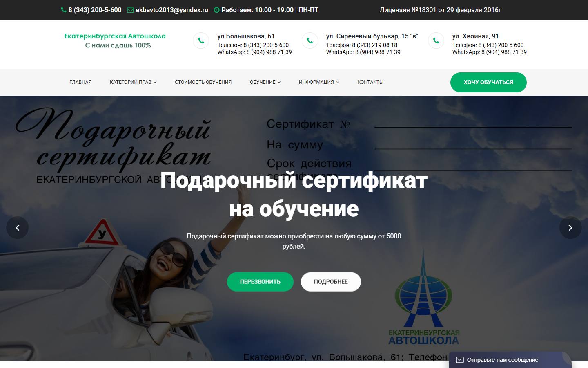The width and height of the screenshot is (588, 368).
Task: Click the address ул.Большакова, 61
Action: (246, 36)
